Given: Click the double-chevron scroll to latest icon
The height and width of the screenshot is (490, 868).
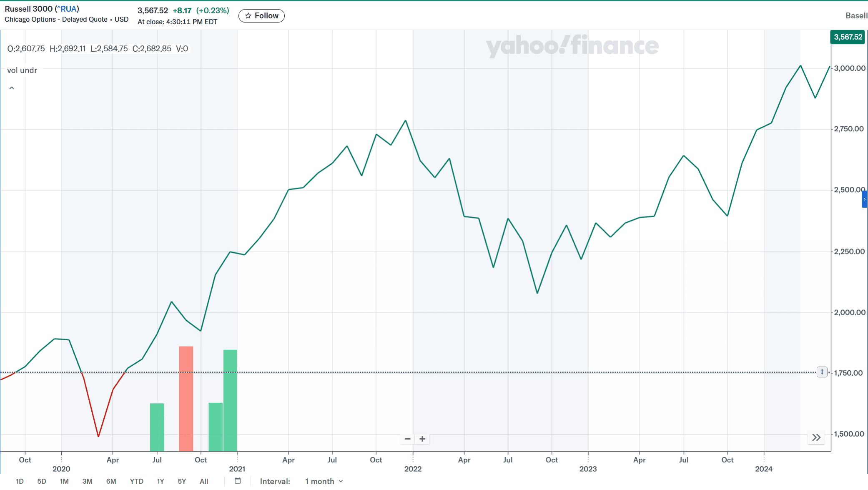Looking at the screenshot, I should 816,437.
